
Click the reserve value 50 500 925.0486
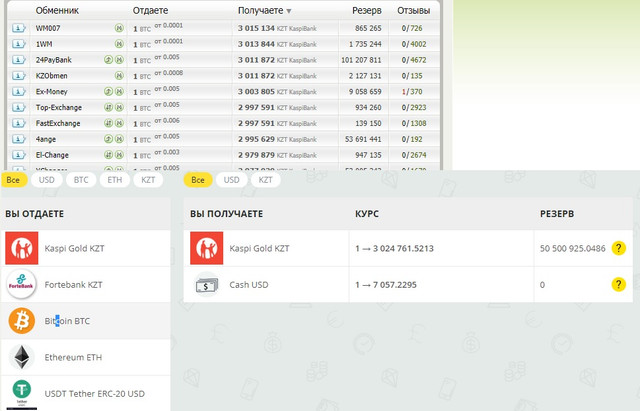[x=573, y=248]
